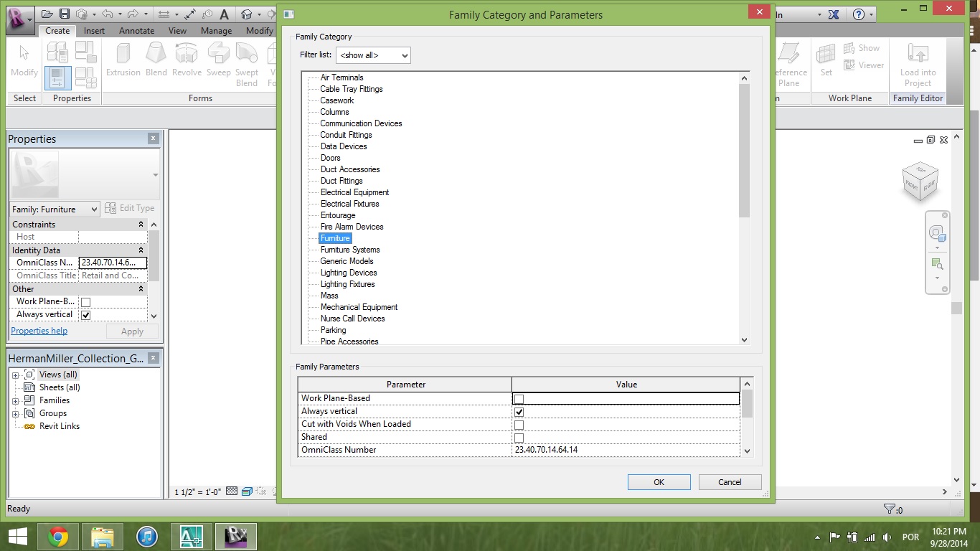
Task: Switch to the Manage ribbon tab
Action: [216, 31]
